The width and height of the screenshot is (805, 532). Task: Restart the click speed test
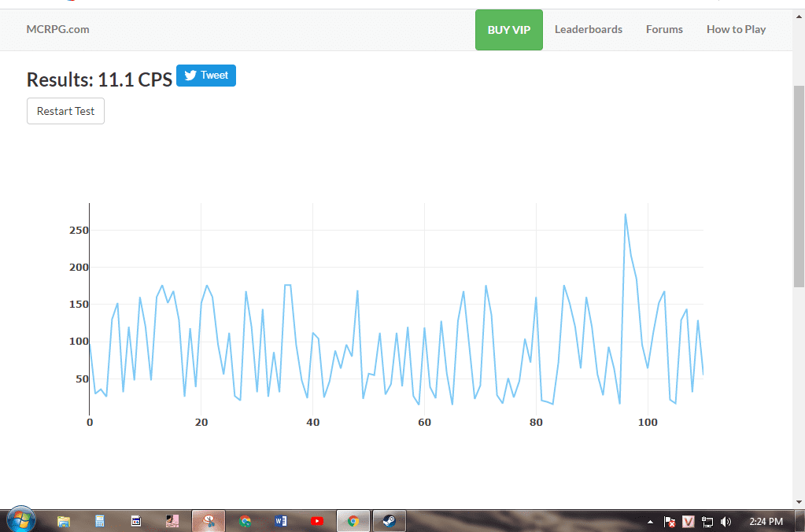point(66,111)
